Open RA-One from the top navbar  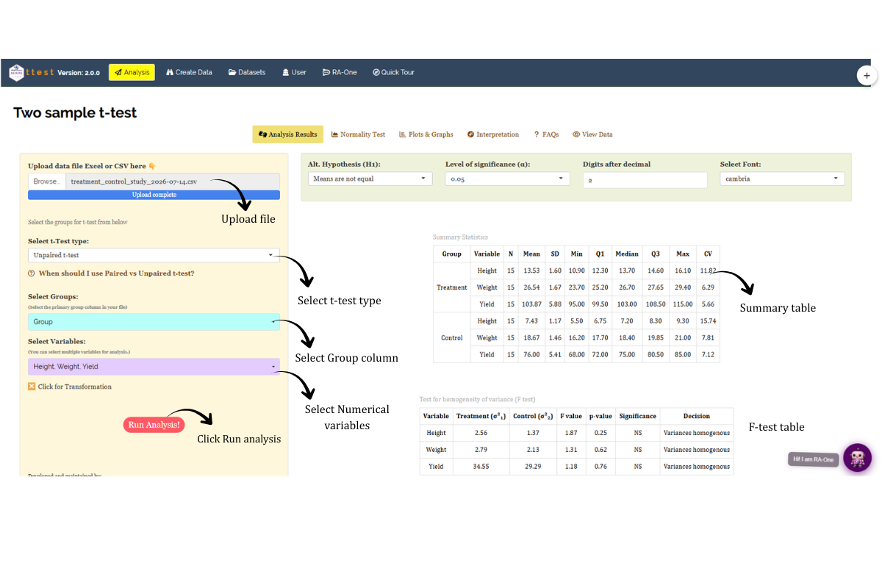coord(340,72)
